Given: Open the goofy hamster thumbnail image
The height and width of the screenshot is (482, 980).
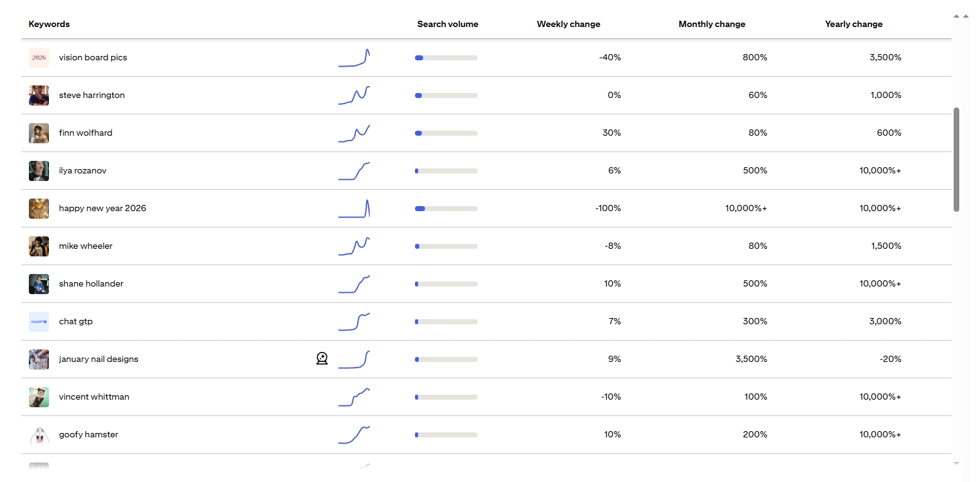Looking at the screenshot, I should [39, 435].
